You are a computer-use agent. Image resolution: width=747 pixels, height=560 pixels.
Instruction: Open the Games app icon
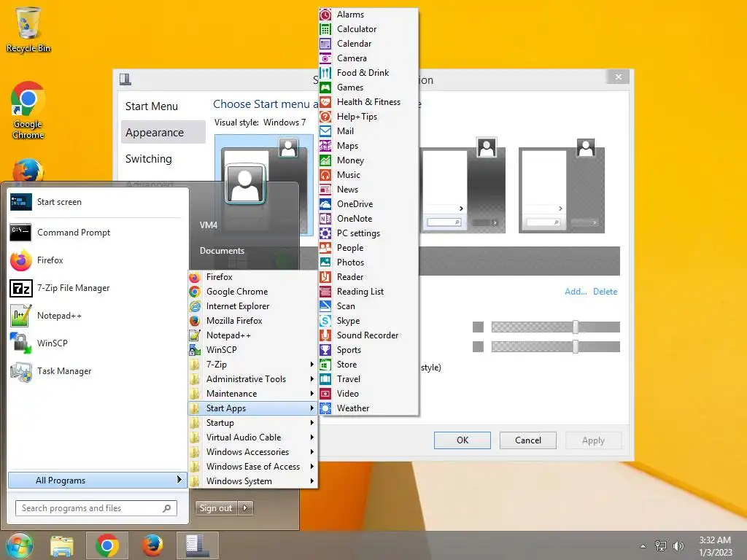click(325, 87)
